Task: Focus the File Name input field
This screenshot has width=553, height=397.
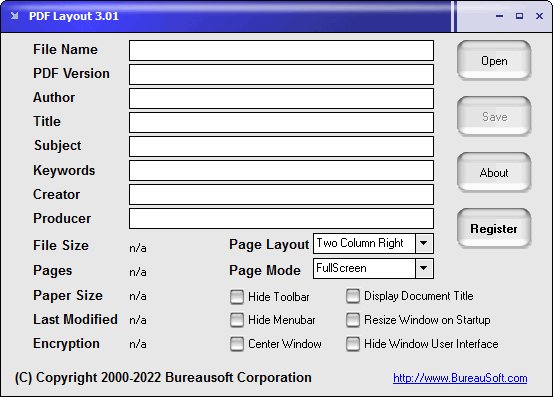Action: coord(281,50)
